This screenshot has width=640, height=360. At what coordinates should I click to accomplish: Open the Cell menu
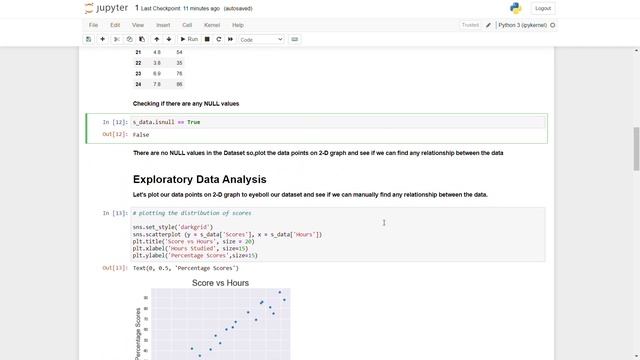[x=187, y=25]
